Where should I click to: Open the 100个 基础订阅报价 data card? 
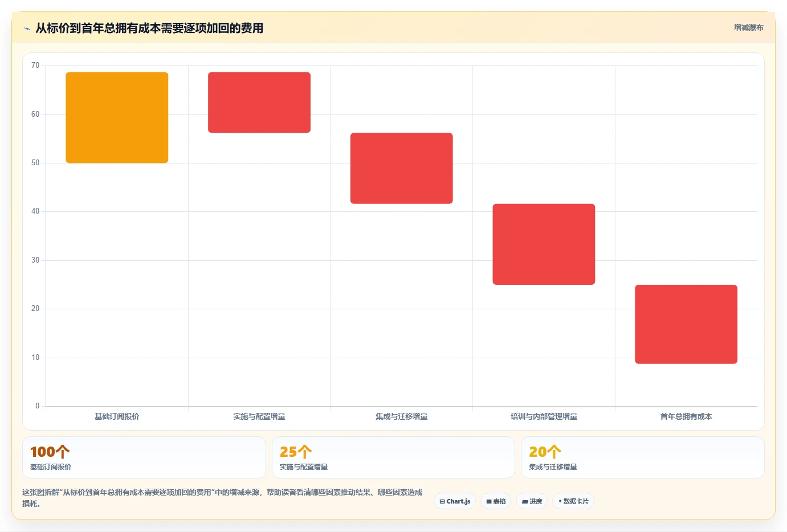pos(144,457)
